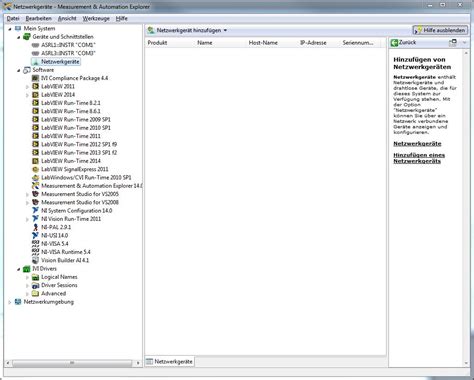This screenshot has height=380, width=474.
Task: Click Hilfe ausblenden button
Action: [x=440, y=30]
